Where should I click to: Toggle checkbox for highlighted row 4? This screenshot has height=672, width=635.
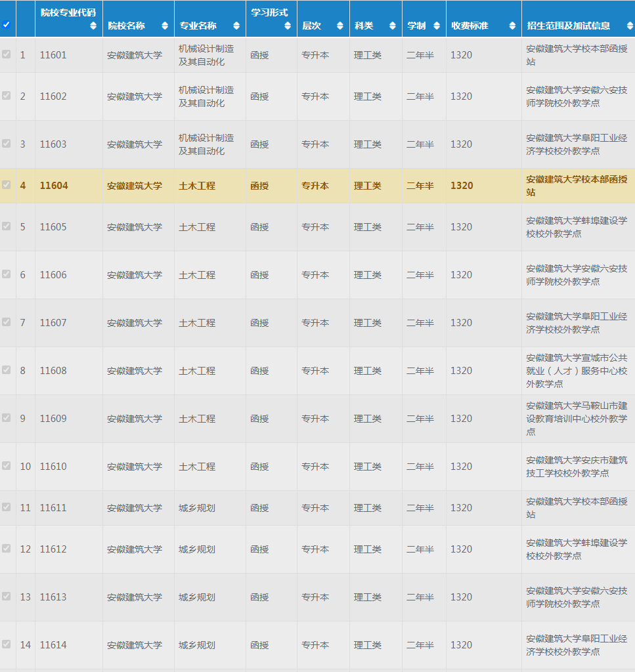7,185
